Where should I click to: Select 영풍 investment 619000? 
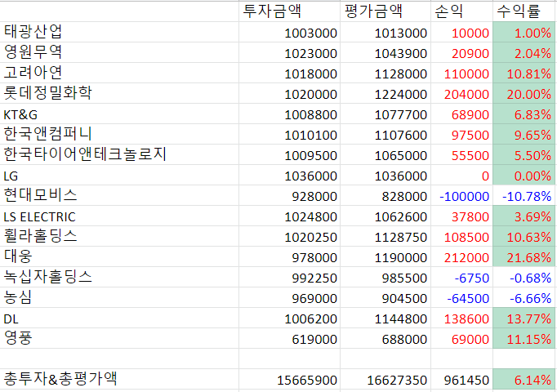pos(289,338)
